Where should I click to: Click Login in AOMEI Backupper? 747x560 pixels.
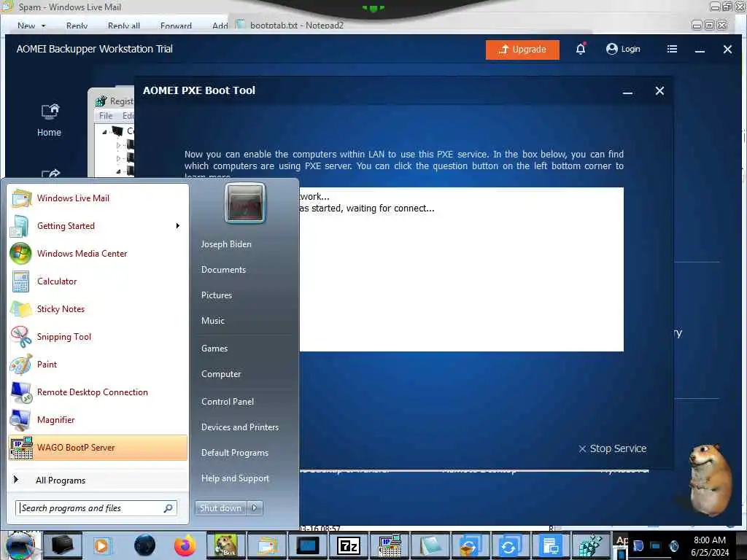click(x=623, y=49)
